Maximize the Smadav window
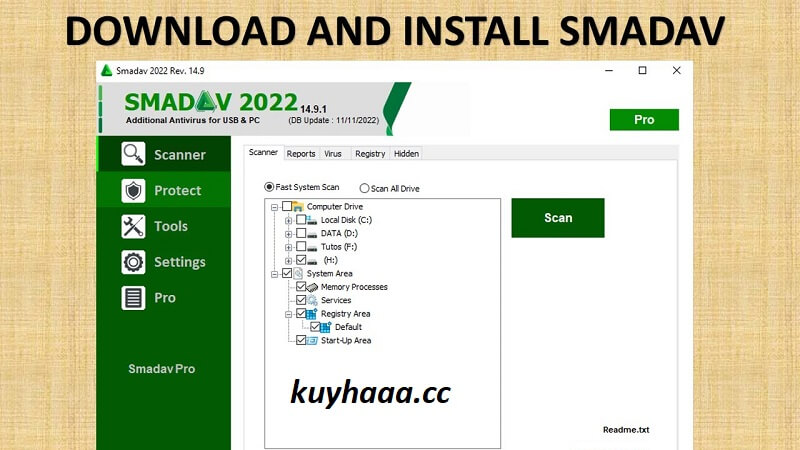Screen dimensions: 800x450 pos(642,70)
